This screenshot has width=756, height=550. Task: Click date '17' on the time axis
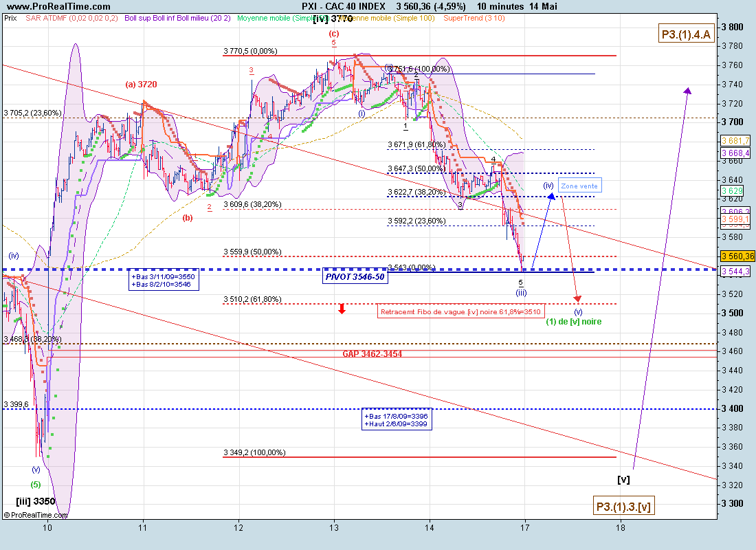(524, 528)
